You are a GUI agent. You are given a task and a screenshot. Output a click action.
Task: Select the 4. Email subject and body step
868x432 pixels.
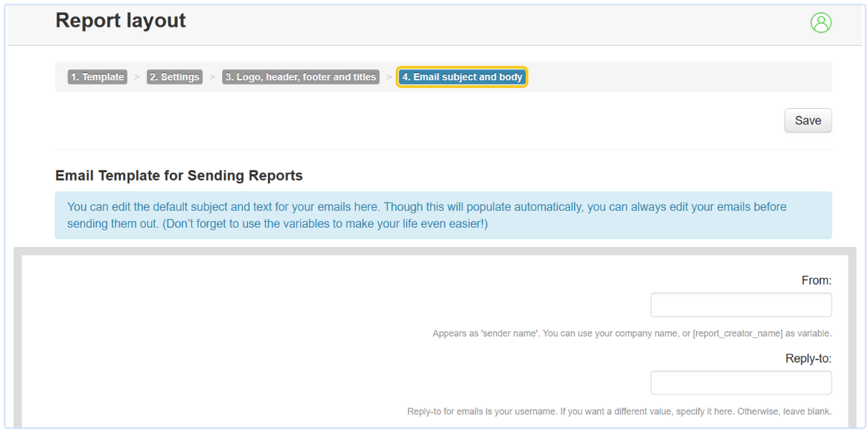[462, 77]
